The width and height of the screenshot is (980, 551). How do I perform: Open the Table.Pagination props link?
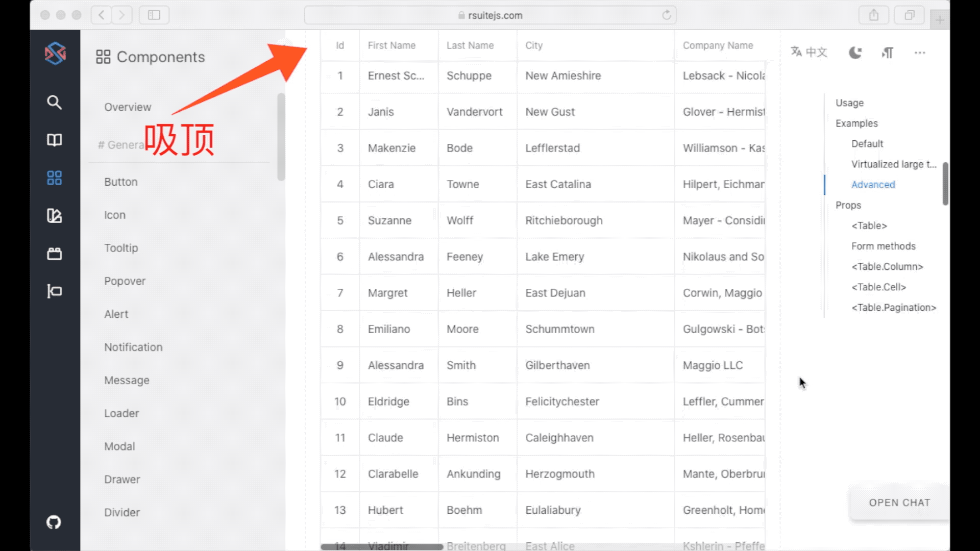893,307
